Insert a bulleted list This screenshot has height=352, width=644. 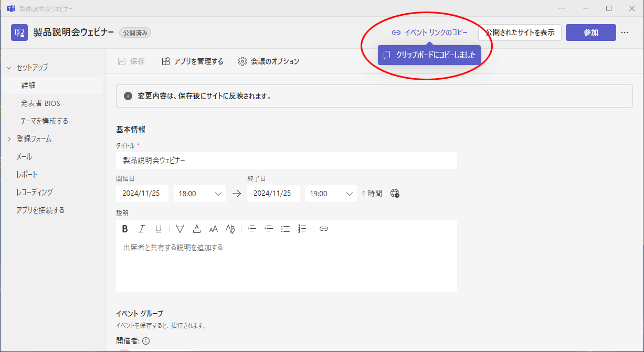pyautogui.click(x=286, y=229)
